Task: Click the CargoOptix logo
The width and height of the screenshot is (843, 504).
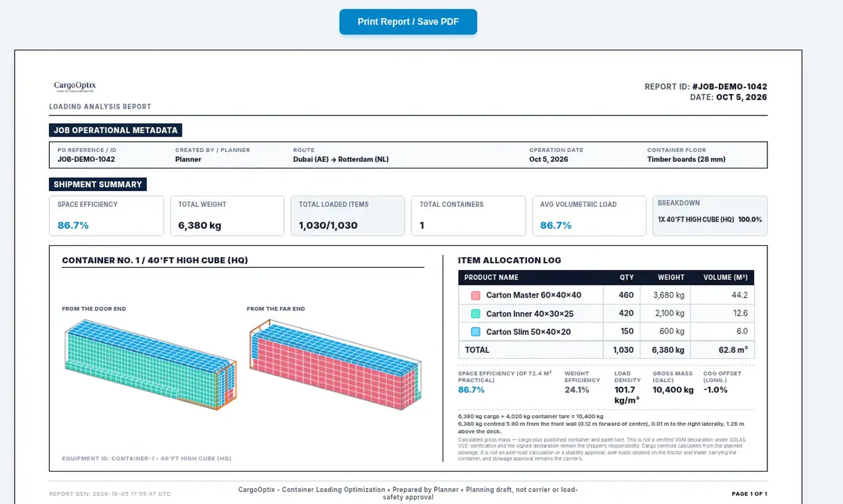Action: 75,87
